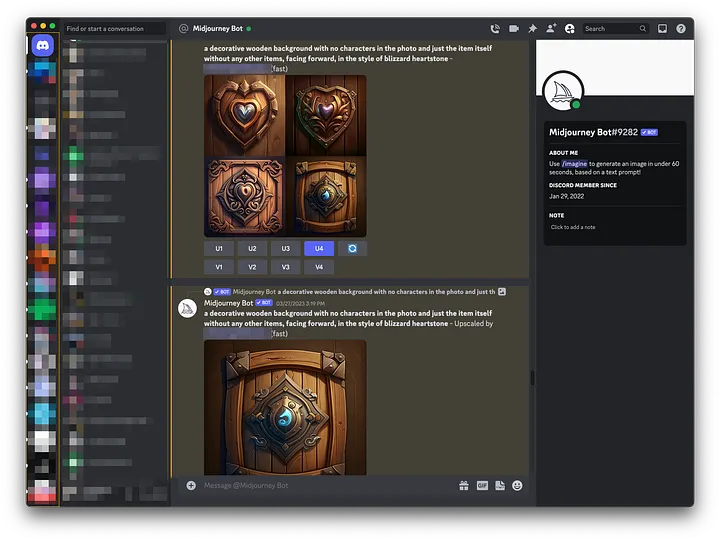720x541 pixels.
Task: Open Discord help
Action: pyautogui.click(x=681, y=29)
